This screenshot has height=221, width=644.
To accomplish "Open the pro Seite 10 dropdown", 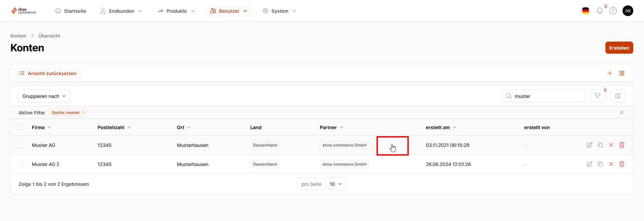I will coord(336,184).
